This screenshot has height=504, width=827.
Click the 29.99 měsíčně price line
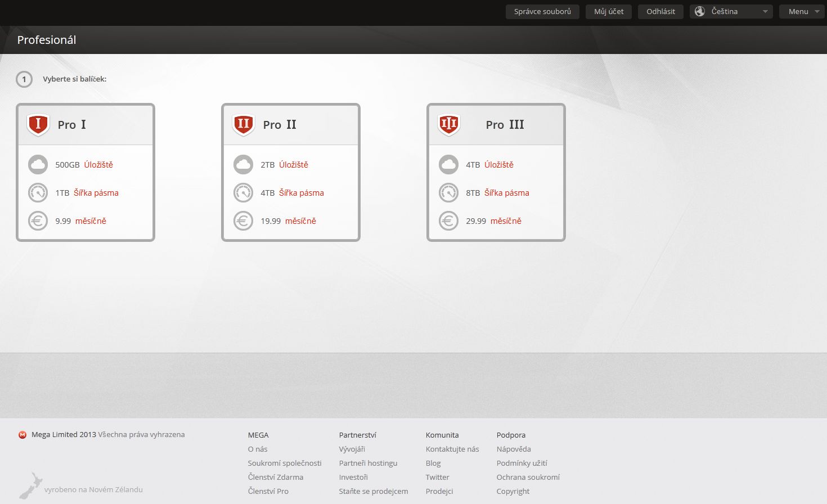(x=493, y=221)
